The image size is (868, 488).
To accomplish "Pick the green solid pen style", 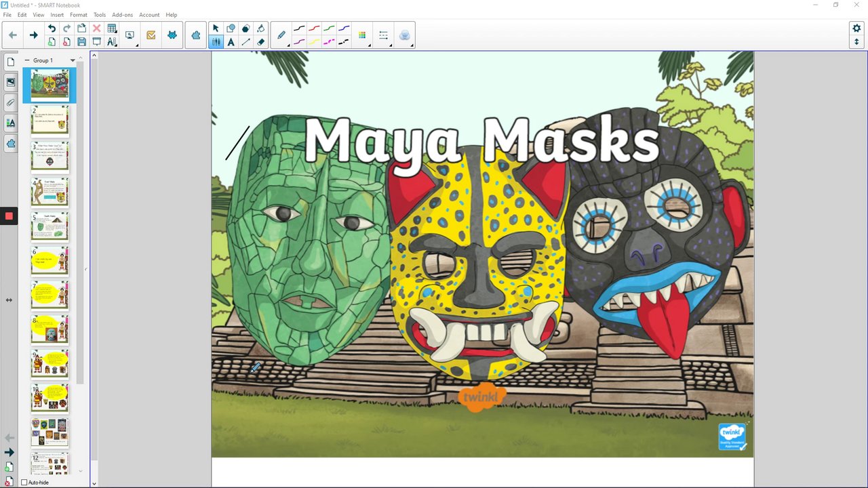I will [329, 28].
